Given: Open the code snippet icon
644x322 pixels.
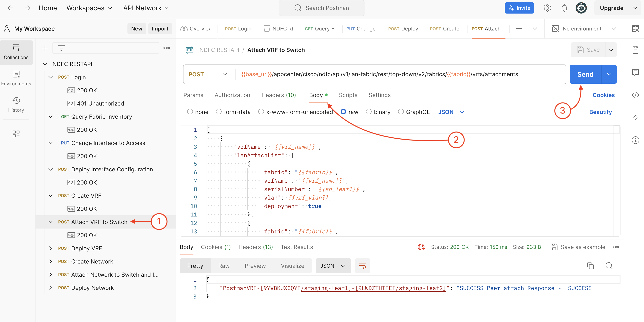Looking at the screenshot, I should click(x=635, y=95).
